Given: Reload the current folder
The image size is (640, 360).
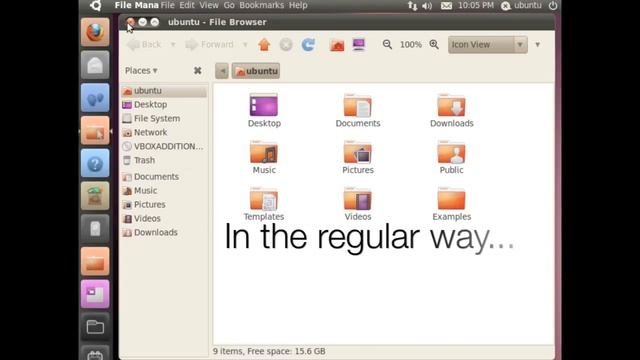Looking at the screenshot, I should click(x=308, y=44).
